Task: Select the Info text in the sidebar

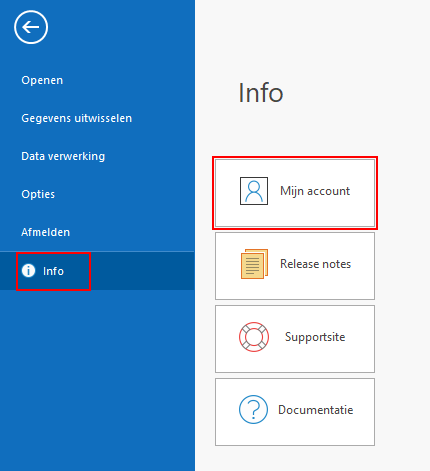Action: click(53, 271)
